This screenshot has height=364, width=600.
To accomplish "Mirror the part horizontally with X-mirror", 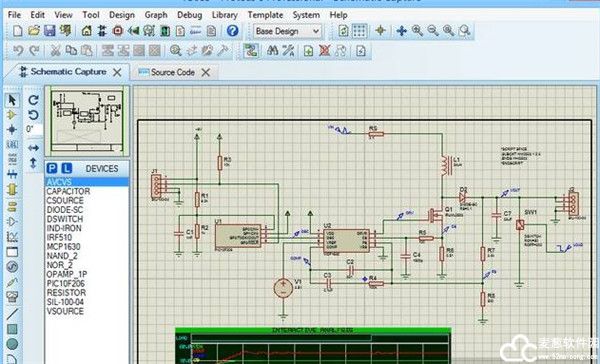I will click(x=34, y=148).
